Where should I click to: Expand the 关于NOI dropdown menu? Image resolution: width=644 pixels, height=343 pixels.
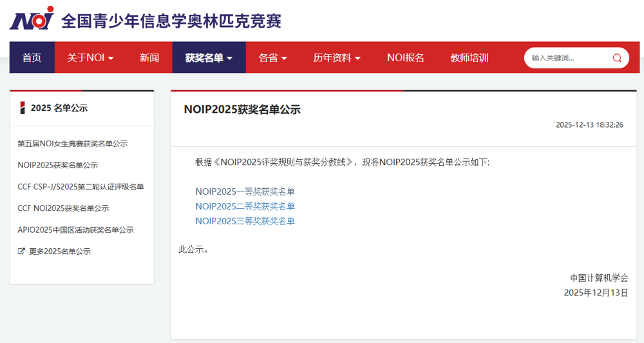click(x=90, y=58)
